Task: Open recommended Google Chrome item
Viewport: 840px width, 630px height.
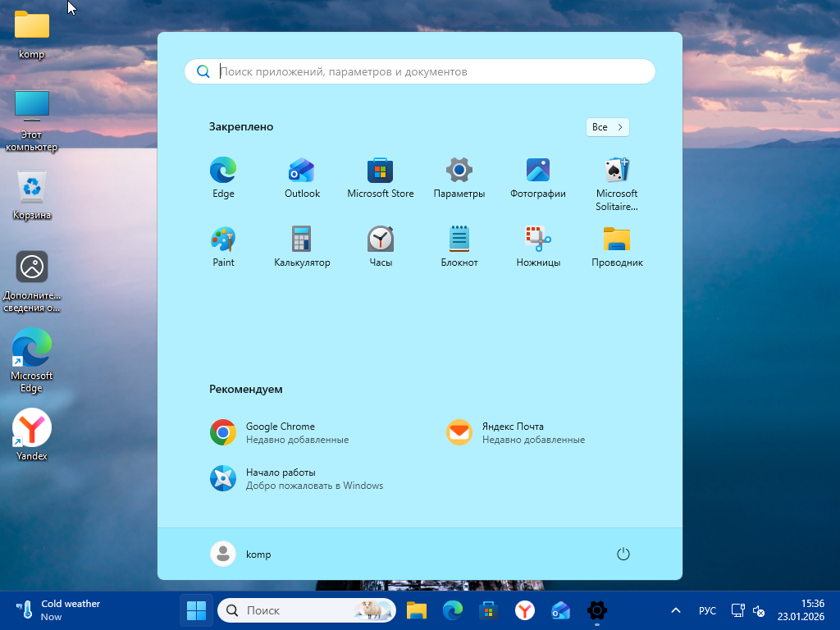Action: pos(279,432)
